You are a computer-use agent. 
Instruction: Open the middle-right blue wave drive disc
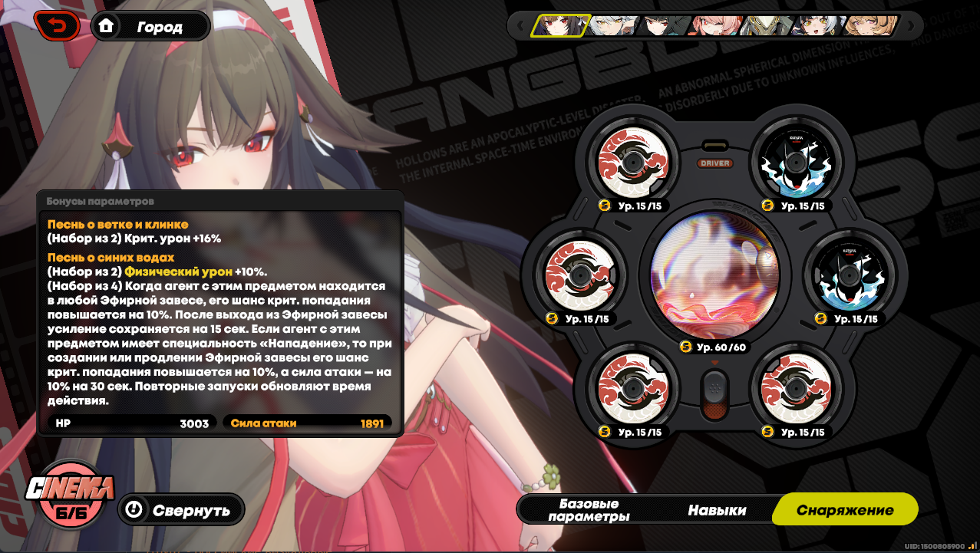[850, 274]
